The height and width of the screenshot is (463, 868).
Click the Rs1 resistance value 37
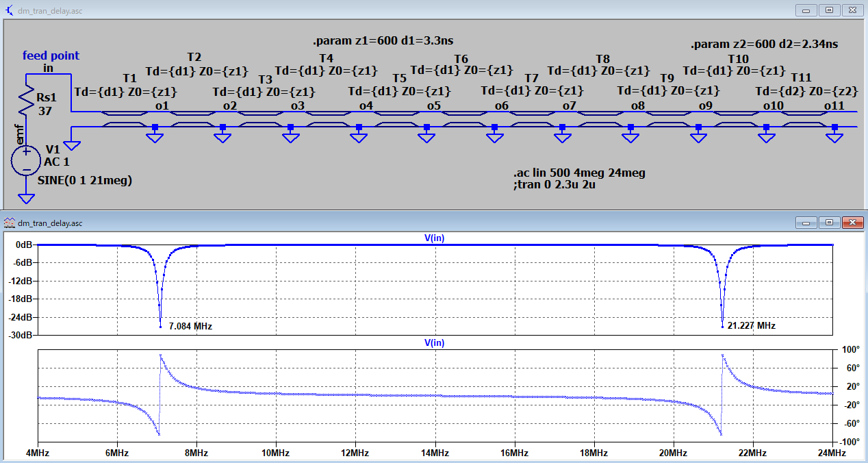46,110
